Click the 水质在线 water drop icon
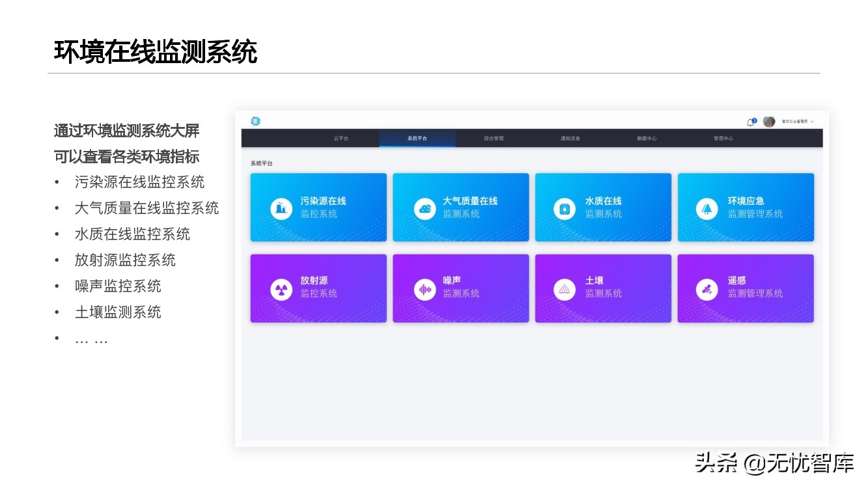 565,208
